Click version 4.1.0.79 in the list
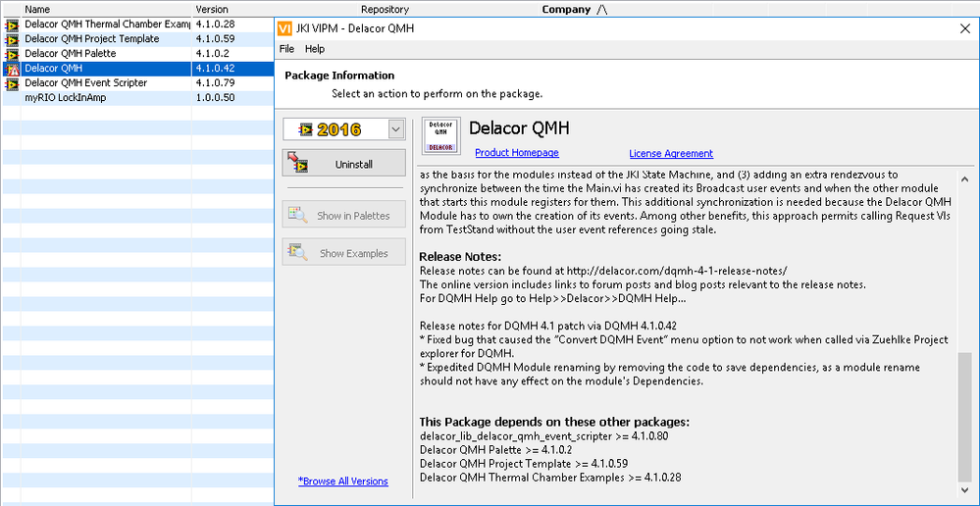Screen dimensions: 980x506 (x=215, y=83)
